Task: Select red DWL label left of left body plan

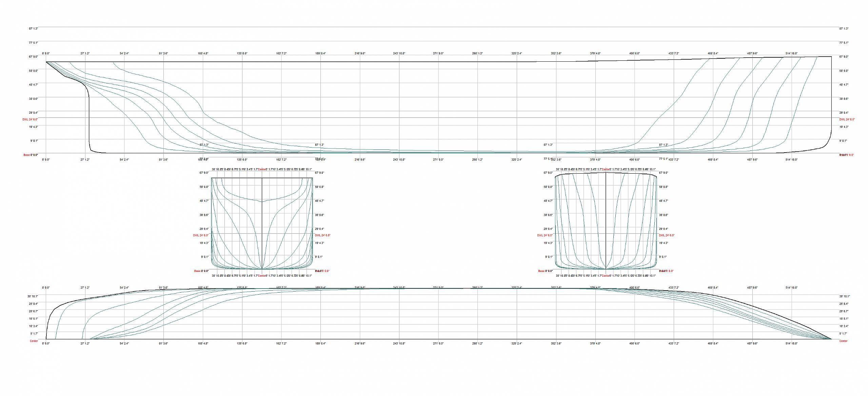Action: tap(201, 235)
